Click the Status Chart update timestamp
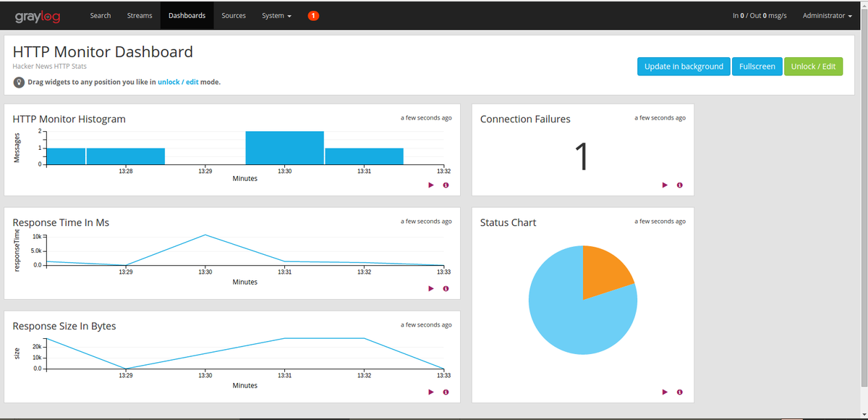 tap(660, 221)
